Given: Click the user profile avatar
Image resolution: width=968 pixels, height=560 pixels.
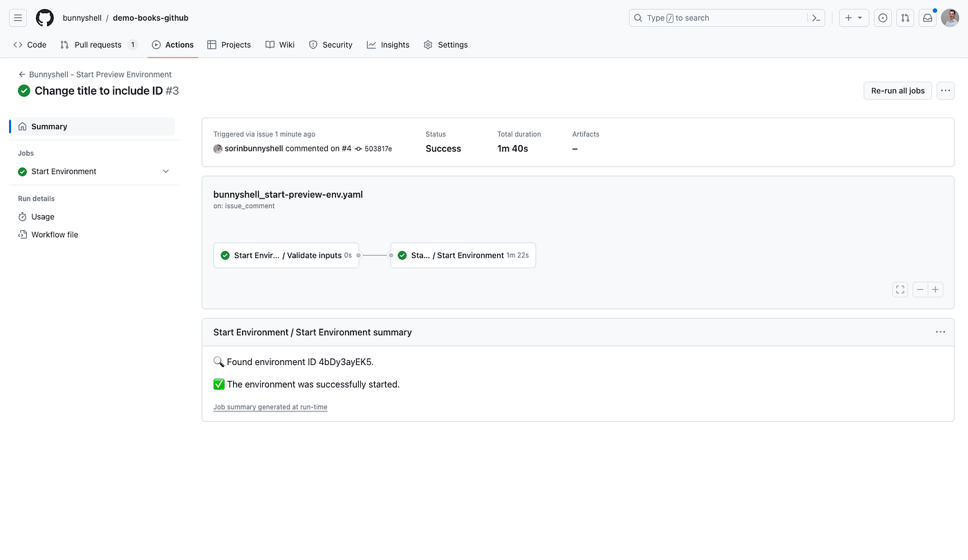Looking at the screenshot, I should 950,18.
